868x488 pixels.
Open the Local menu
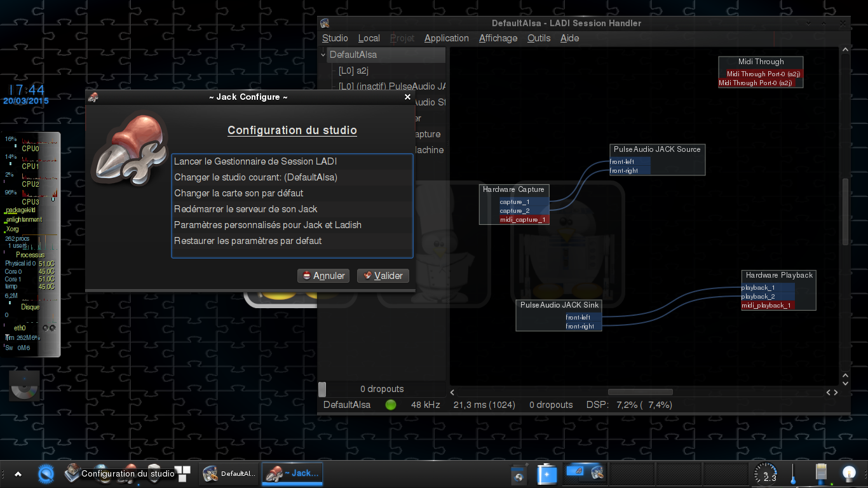[369, 38]
